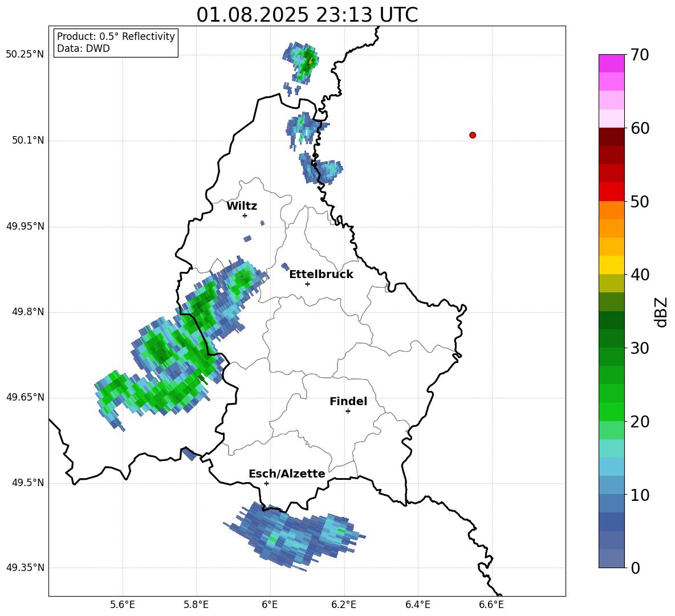Click the cross marker under Esch/Alzette

coord(266,483)
